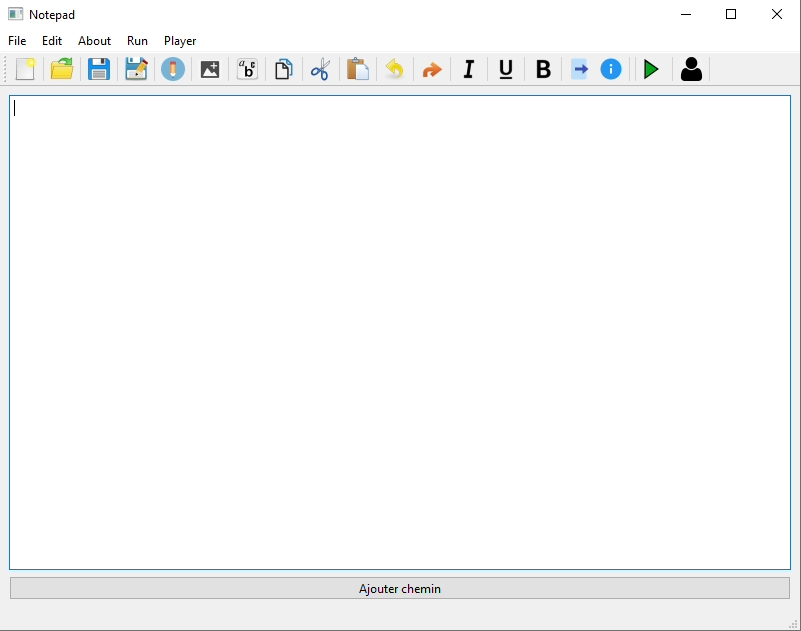Click inside the empty text editor area
801x631 pixels.
pyautogui.click(x=400, y=332)
